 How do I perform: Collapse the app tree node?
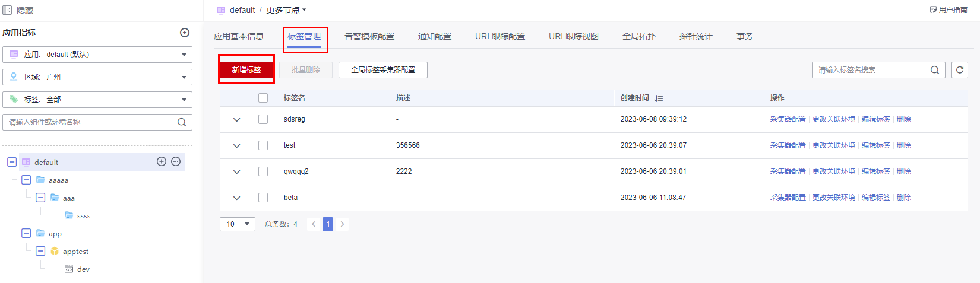pos(26,233)
